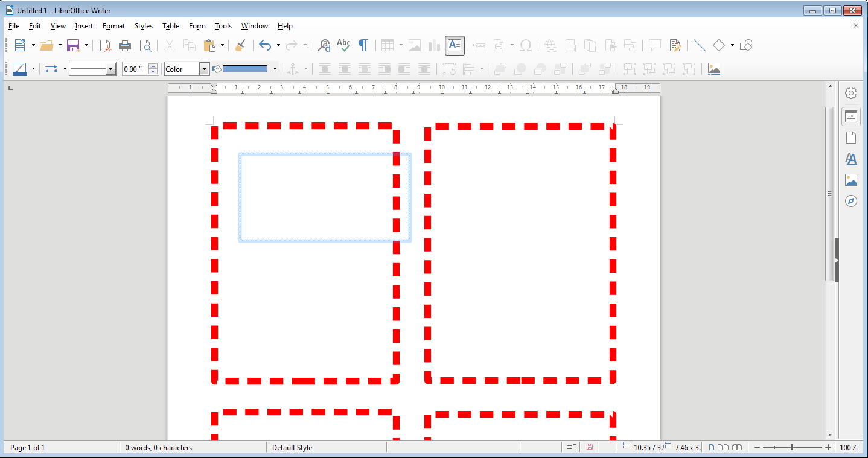
Task: Toggle formatting marks (pilcrow icon)
Action: pos(363,45)
